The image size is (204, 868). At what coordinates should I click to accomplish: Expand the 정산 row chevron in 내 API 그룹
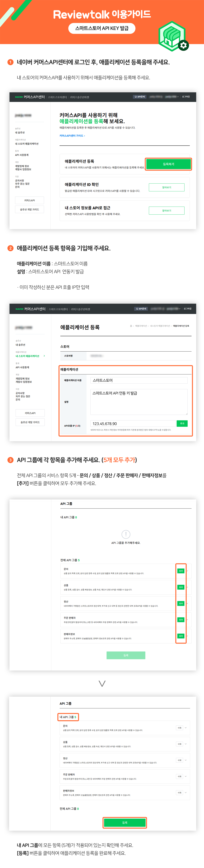pos(186,760)
